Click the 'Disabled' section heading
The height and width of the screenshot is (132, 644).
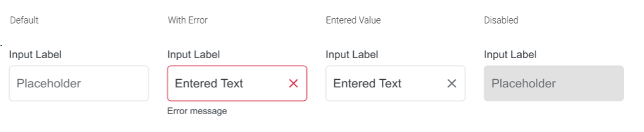[501, 20]
